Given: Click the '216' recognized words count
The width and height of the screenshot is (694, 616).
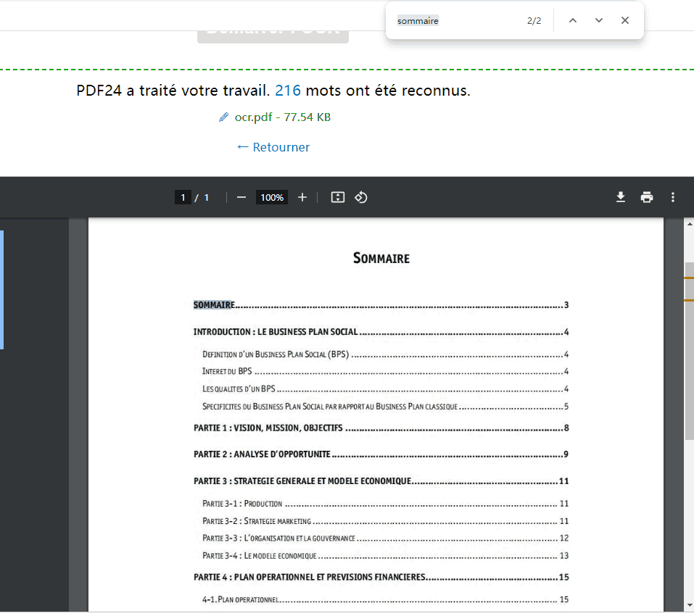Looking at the screenshot, I should [x=288, y=91].
